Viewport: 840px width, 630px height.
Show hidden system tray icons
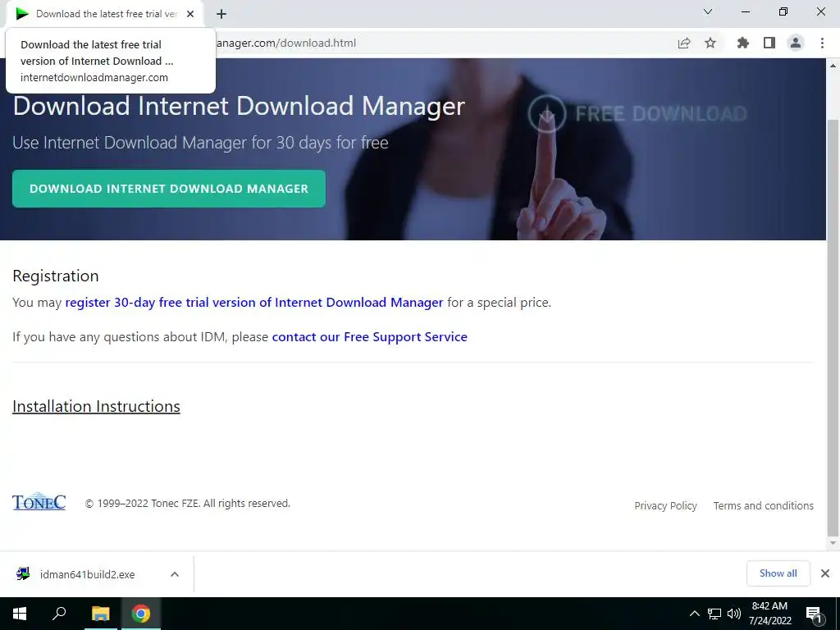click(x=694, y=614)
